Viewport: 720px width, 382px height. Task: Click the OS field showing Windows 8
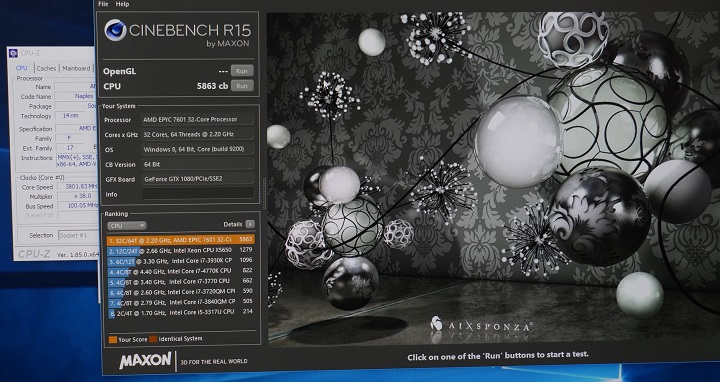[x=198, y=149]
